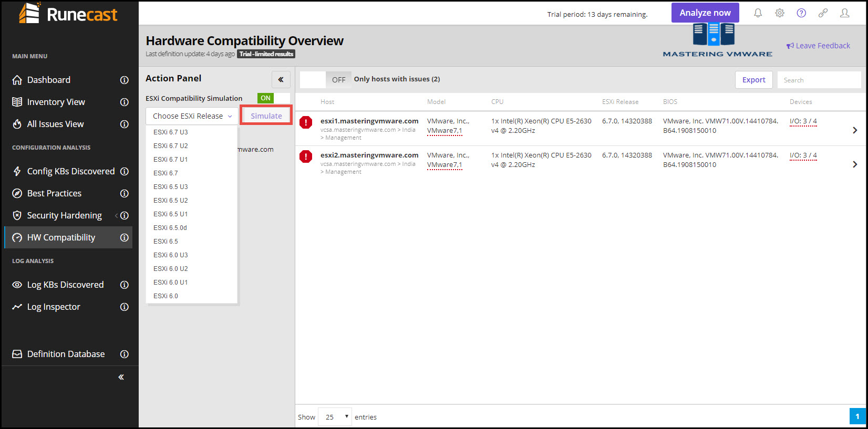Click info icon next to All Issues View
The image size is (868, 429).
click(x=125, y=124)
